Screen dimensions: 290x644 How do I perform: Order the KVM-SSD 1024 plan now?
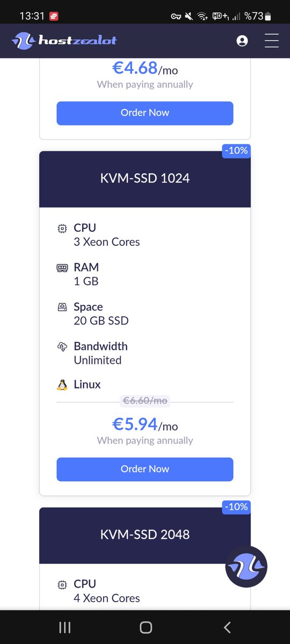145,469
